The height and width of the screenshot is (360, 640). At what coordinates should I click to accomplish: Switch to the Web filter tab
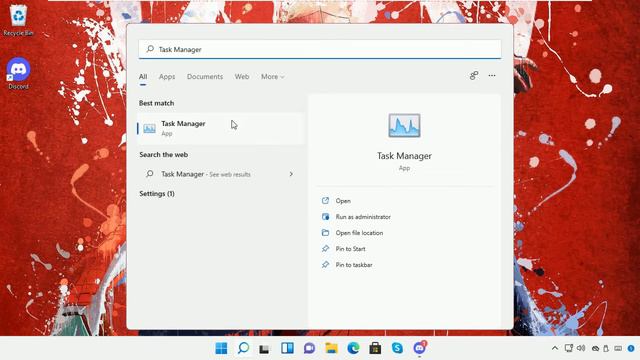(x=242, y=77)
